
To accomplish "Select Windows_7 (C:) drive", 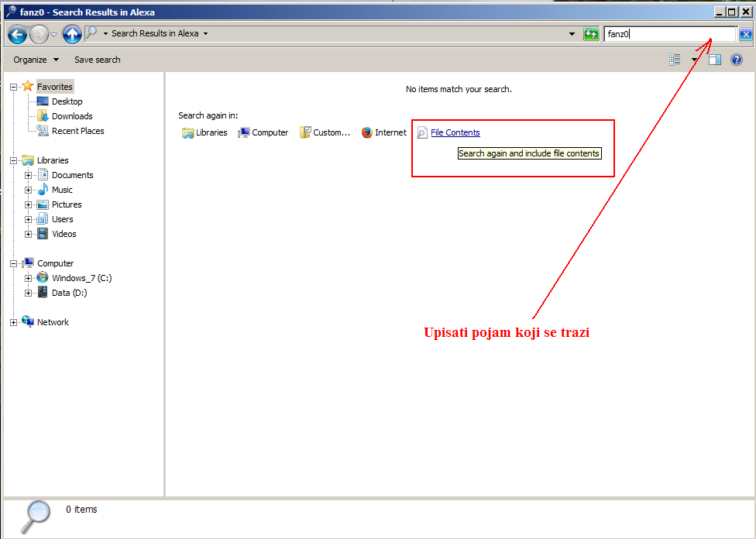I will point(81,278).
